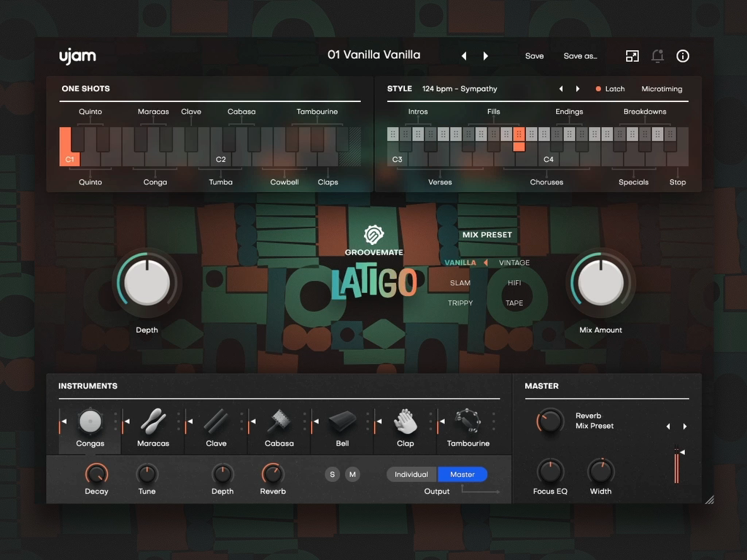This screenshot has width=747, height=560.
Task: Select the Tambourine instrument icon
Action: tap(468, 421)
